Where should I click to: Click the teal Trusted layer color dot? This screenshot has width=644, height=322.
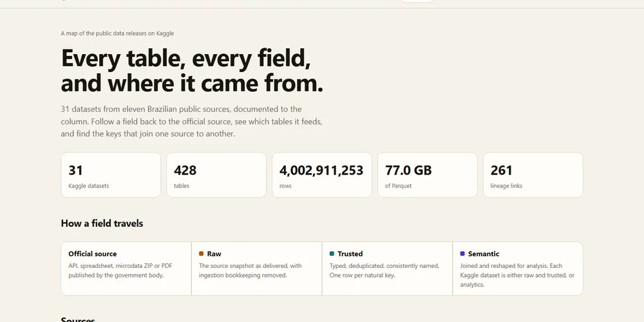(x=332, y=254)
